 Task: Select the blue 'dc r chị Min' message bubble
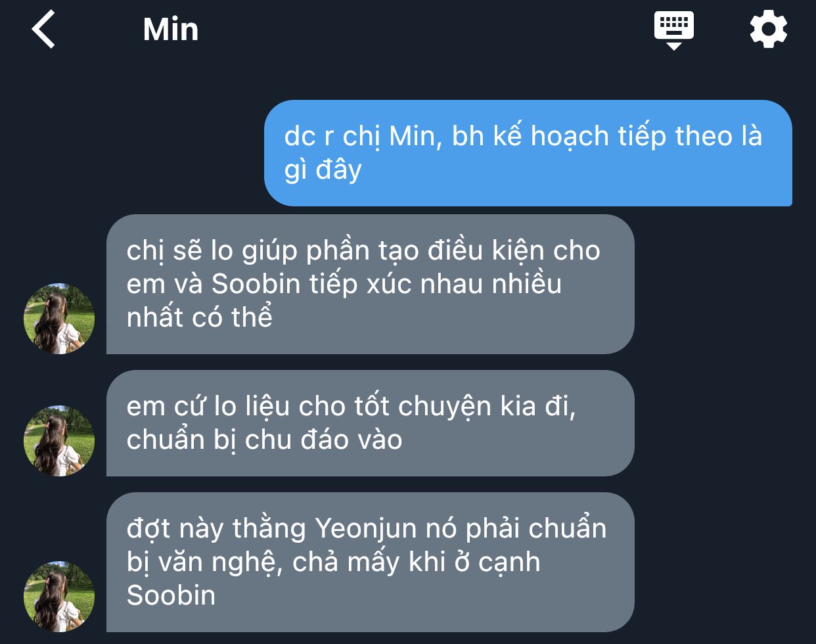point(528,153)
